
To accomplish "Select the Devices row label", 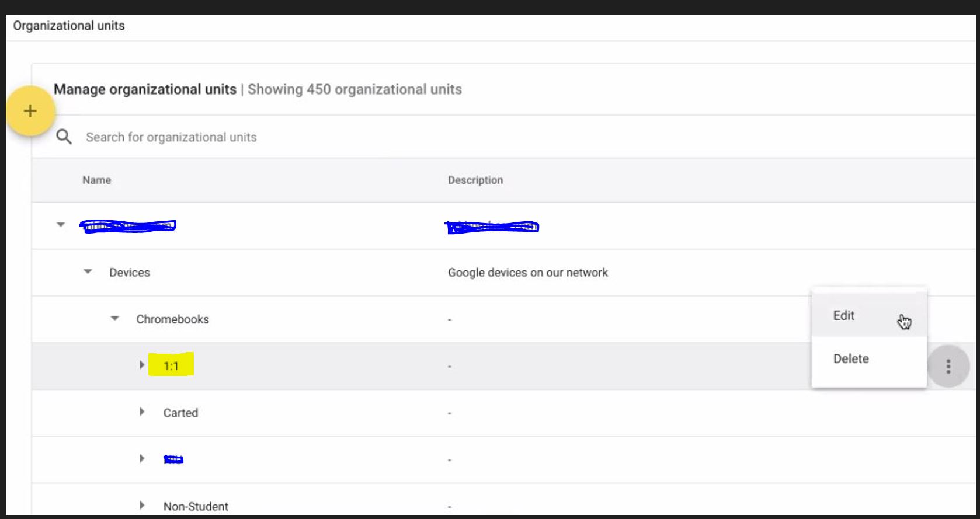I will pyautogui.click(x=130, y=273).
